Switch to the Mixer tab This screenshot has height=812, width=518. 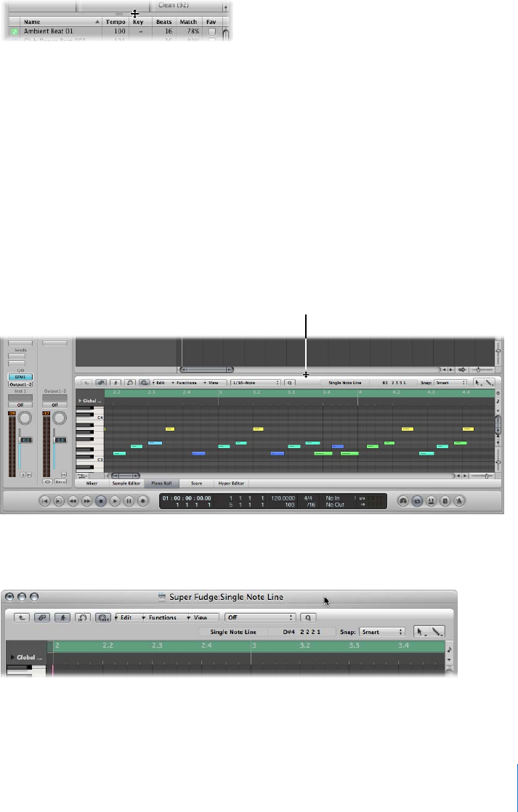(x=92, y=483)
